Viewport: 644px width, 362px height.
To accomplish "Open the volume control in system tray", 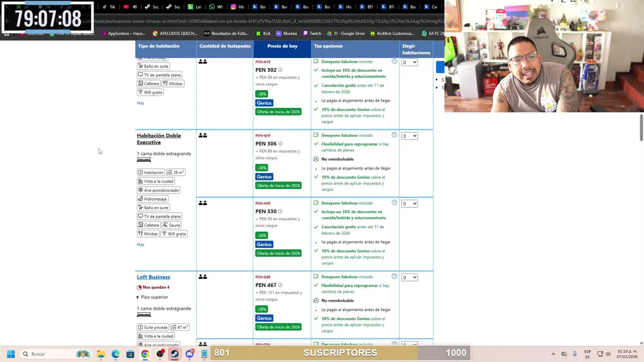I will coord(608,354).
